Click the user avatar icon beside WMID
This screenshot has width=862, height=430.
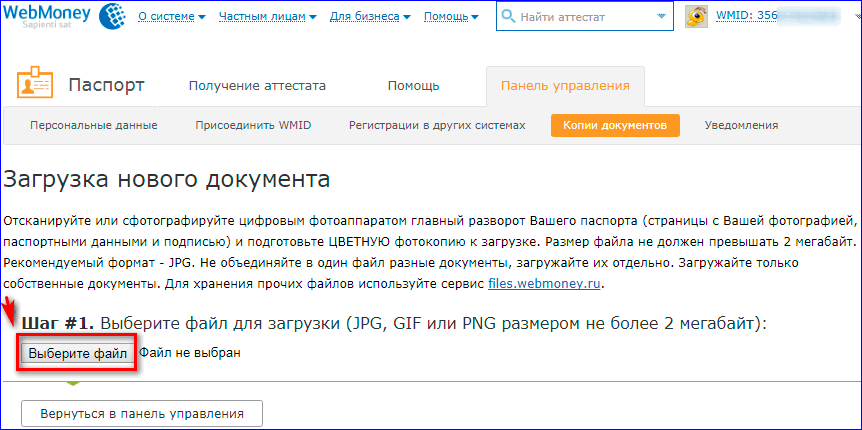699,17
